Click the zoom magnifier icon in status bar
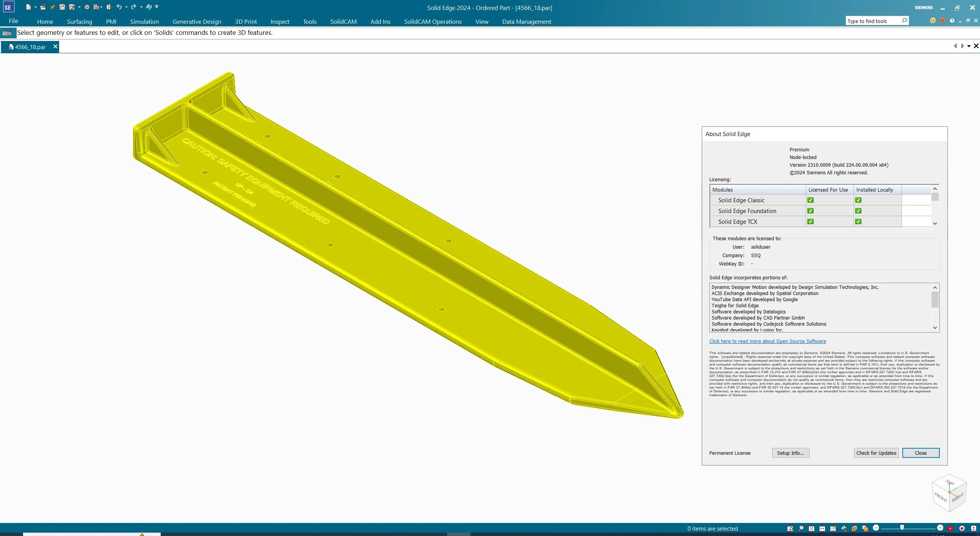 click(x=801, y=529)
